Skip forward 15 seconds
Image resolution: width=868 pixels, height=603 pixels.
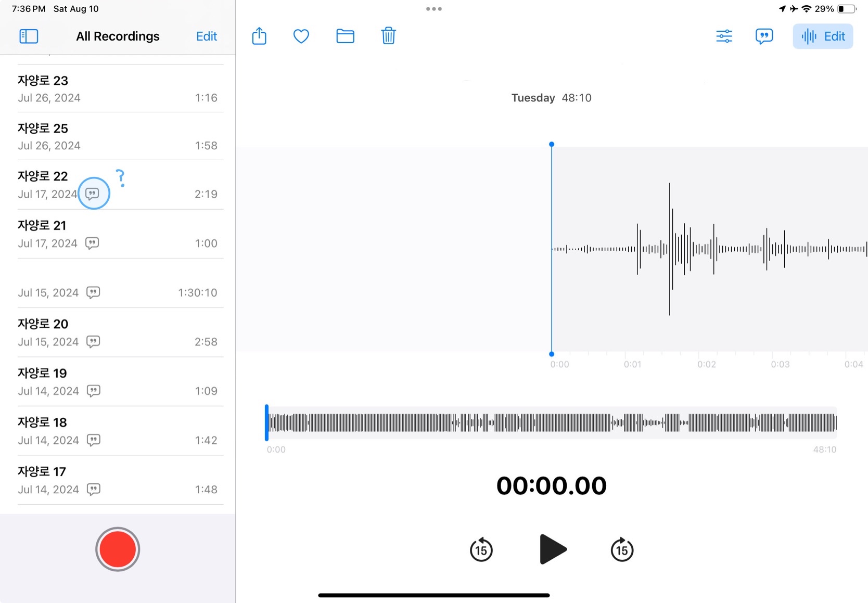[622, 550]
